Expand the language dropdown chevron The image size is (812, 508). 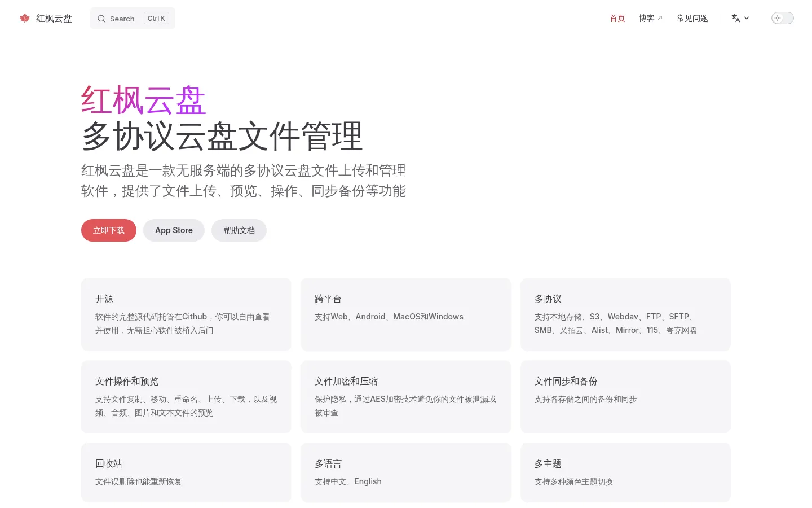pos(747,18)
